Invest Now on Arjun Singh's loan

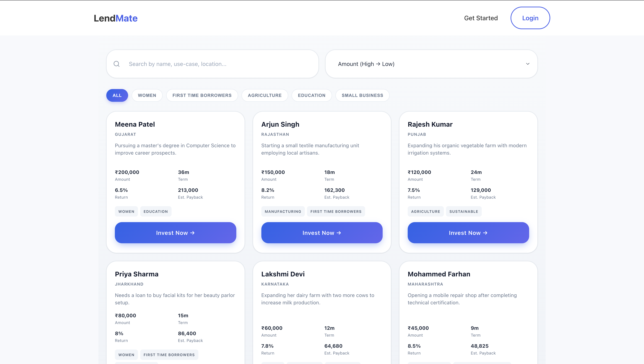coord(322,233)
